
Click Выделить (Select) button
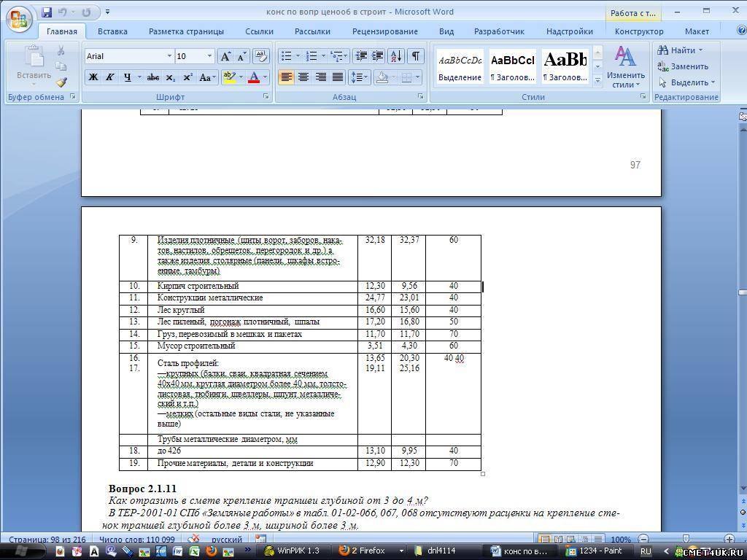[x=686, y=82]
